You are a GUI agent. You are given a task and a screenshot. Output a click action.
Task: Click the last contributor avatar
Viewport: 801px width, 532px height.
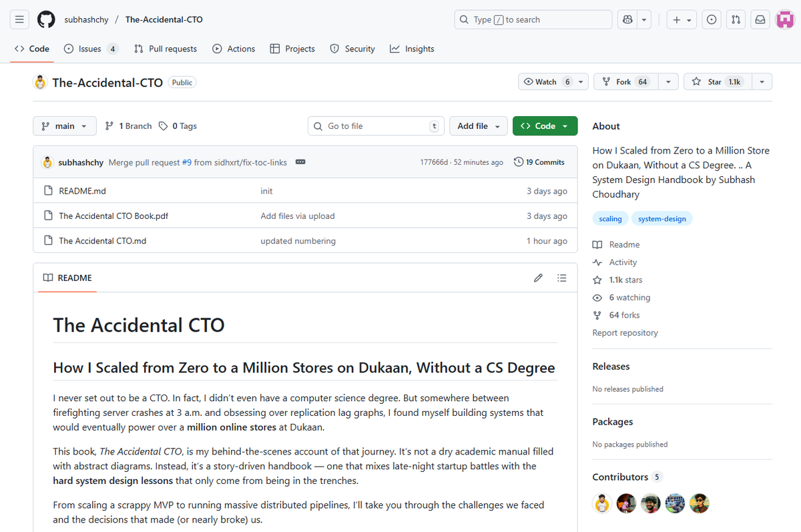pos(700,503)
